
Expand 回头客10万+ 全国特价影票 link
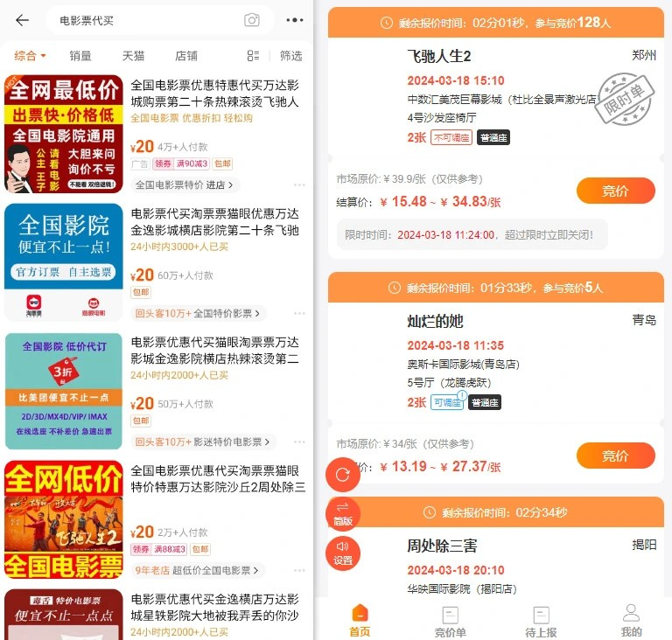[198, 314]
